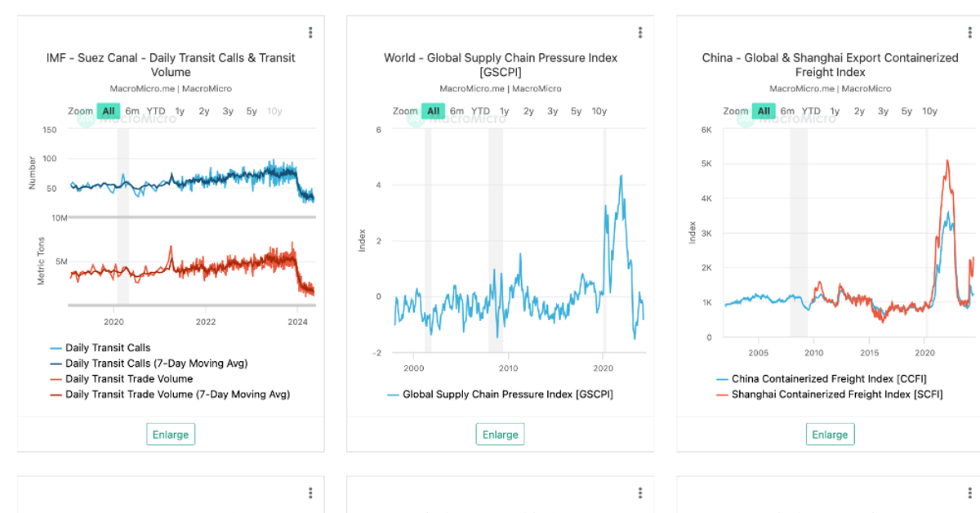Open the GSCPI chart's three-dot options menu
The image size is (980, 513).
coord(640,33)
